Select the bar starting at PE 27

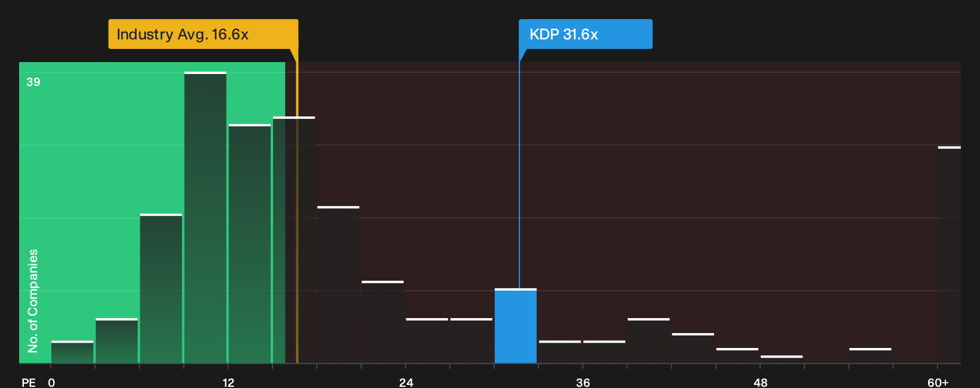tap(471, 341)
